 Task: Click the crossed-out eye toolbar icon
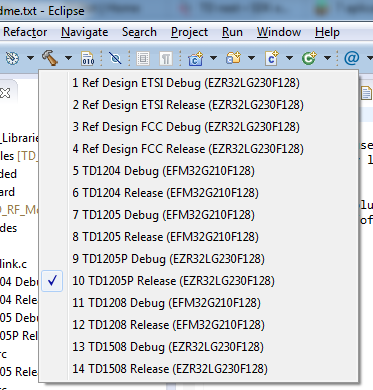click(x=115, y=58)
